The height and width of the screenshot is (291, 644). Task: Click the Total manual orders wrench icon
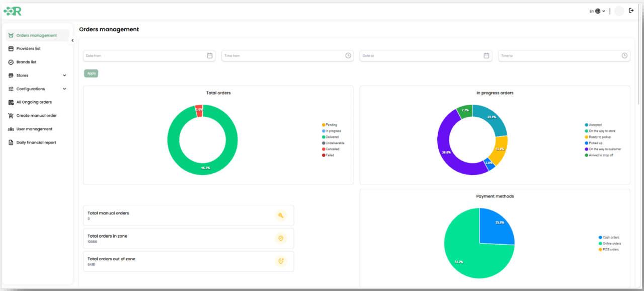(281, 215)
